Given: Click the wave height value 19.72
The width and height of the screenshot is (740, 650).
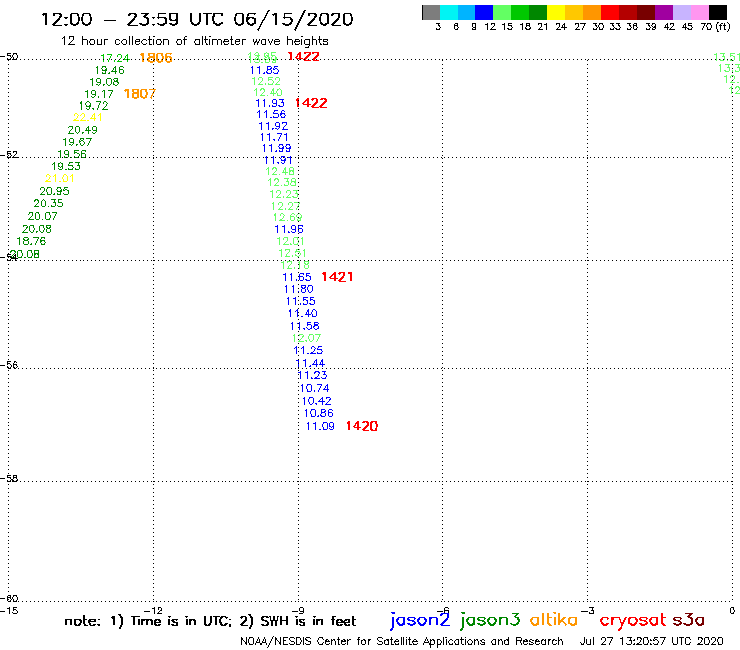Looking at the screenshot, I should pos(93,106).
